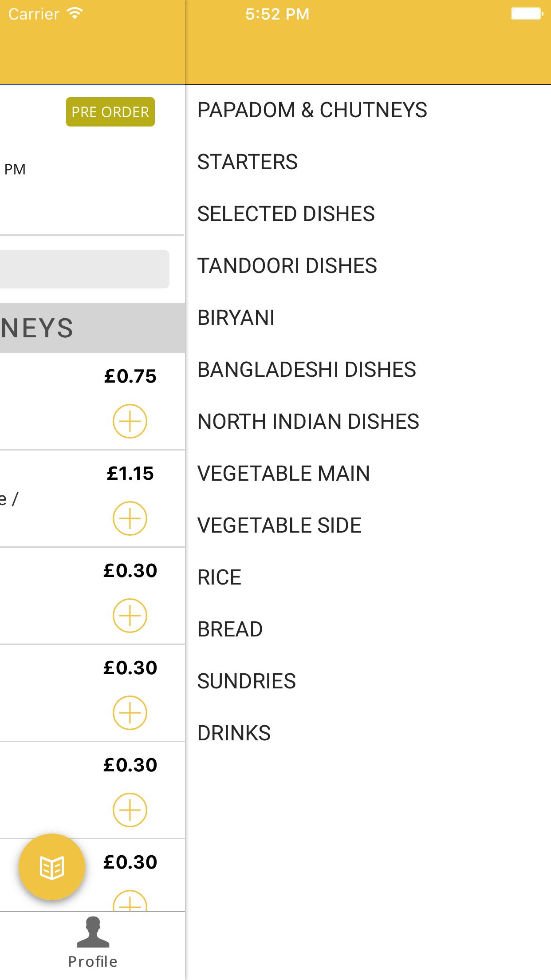This screenshot has width=551, height=980.
Task: Select SUNDRIES from the category list
Action: tap(246, 681)
